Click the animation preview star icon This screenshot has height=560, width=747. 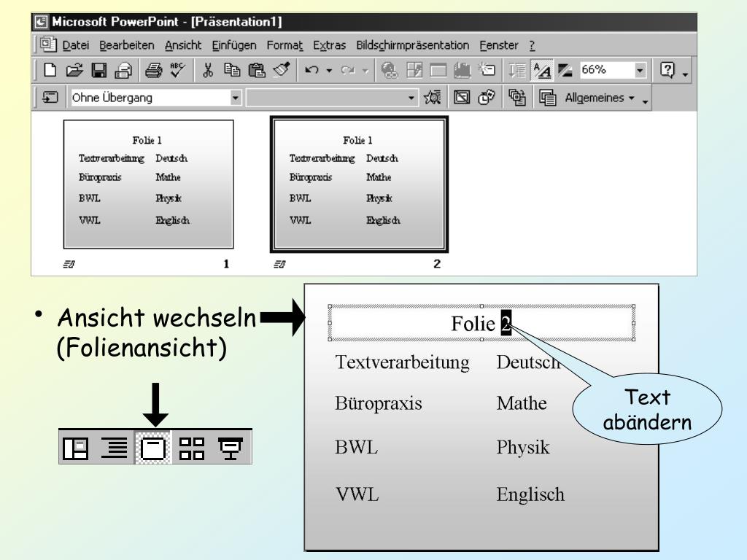(x=432, y=98)
